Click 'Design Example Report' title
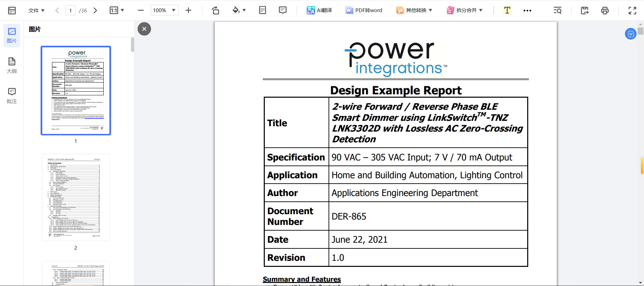This screenshot has height=286, width=644. 396,90
